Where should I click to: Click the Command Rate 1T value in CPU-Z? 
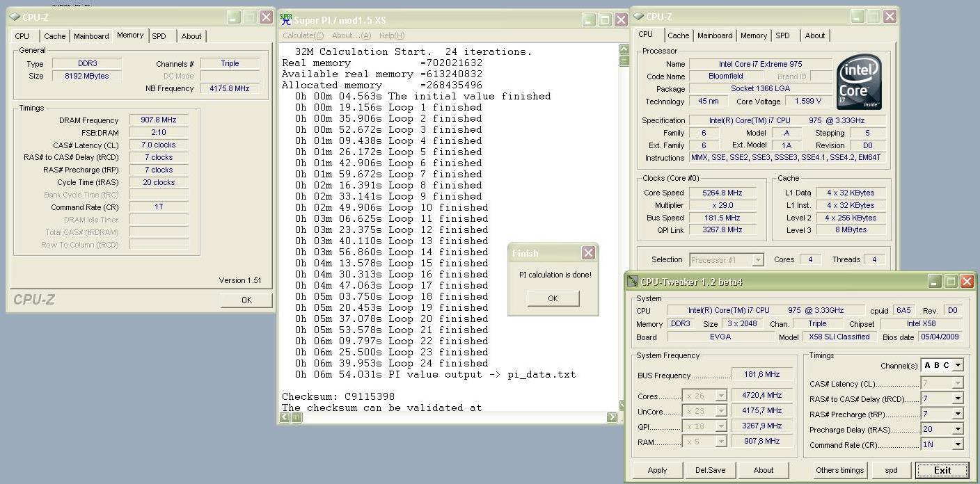[159, 207]
